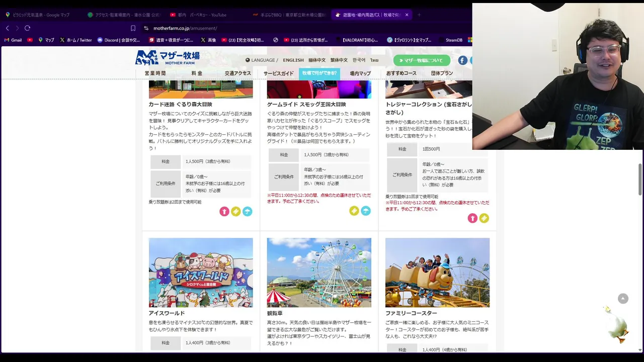
Task: Open the マップ bookmark
Action: [46, 40]
